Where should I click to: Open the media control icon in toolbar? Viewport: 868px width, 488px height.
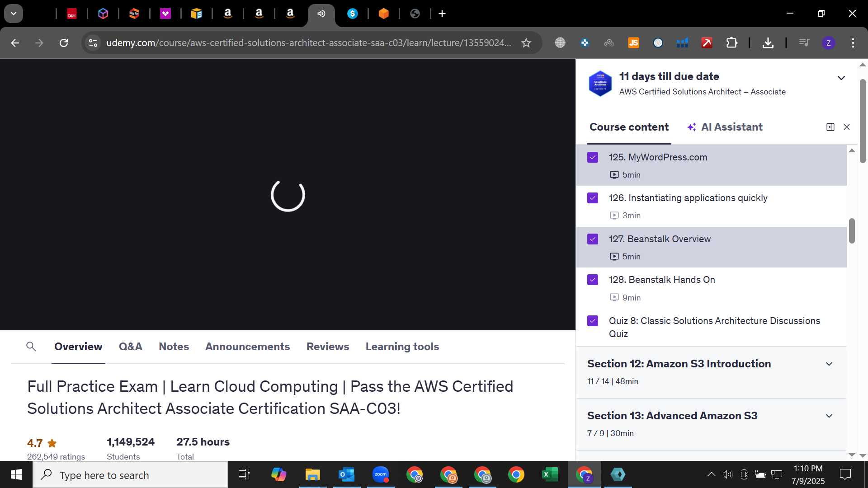804,43
